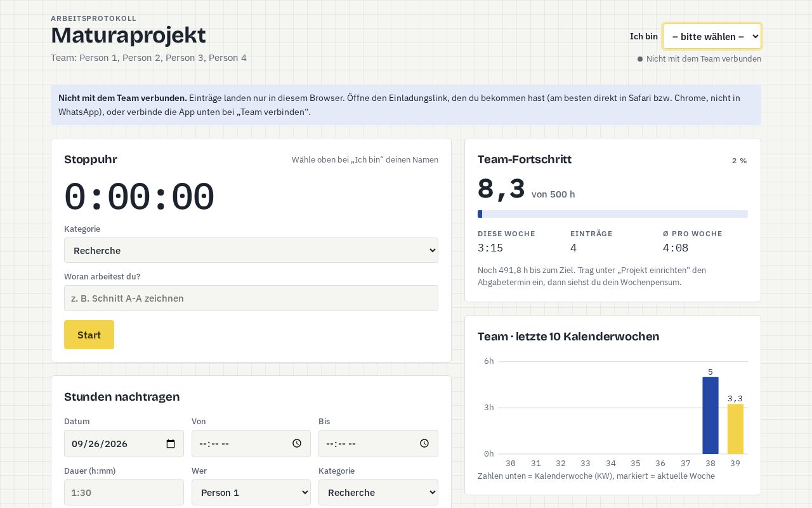
Task: Click the "Maturaprojekt" heading
Action: coord(128,35)
